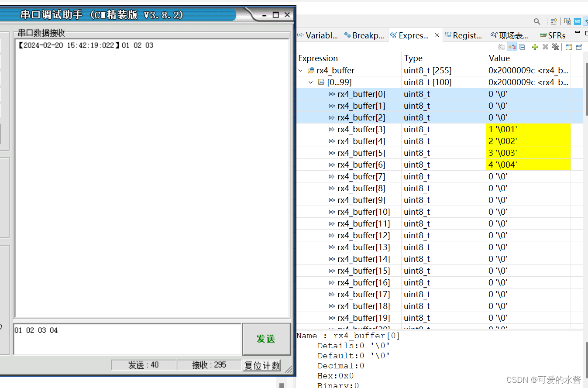
Task: Select the rx4_buffer[4] row
Action: pos(440,141)
